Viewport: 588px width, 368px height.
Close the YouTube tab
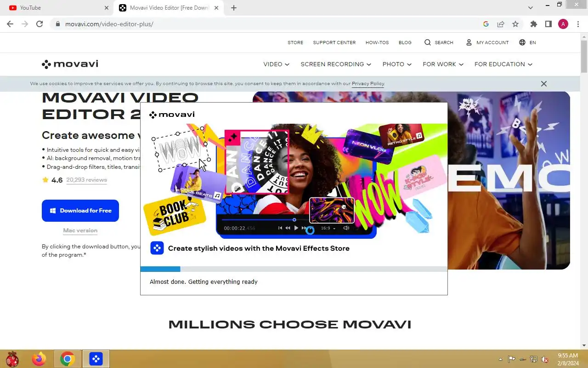pos(106,8)
